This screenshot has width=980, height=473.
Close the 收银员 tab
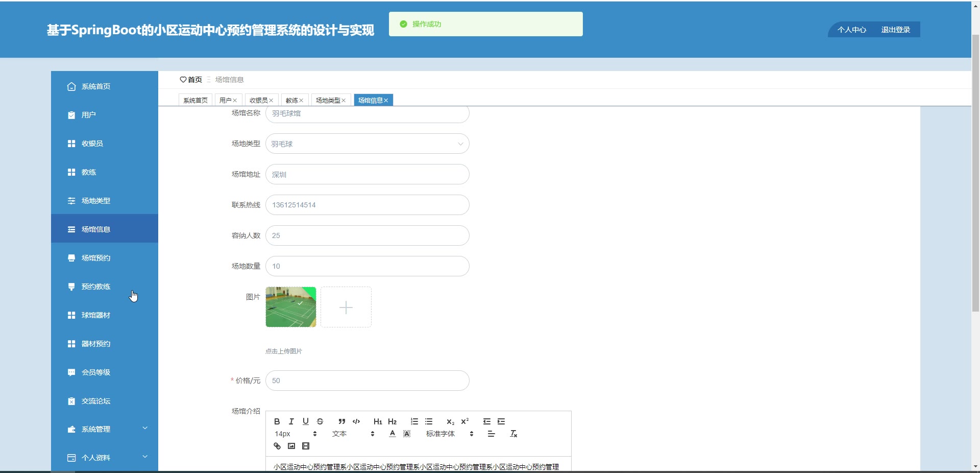[271, 101]
